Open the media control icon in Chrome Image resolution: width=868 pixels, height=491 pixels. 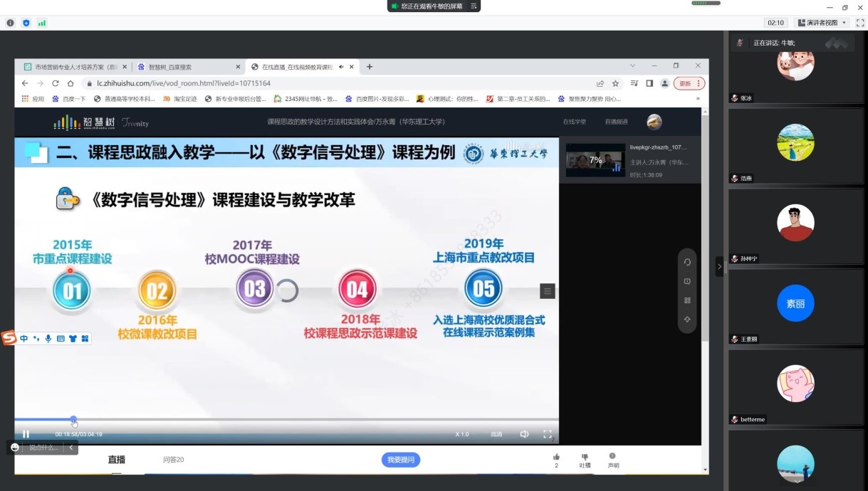634,83
